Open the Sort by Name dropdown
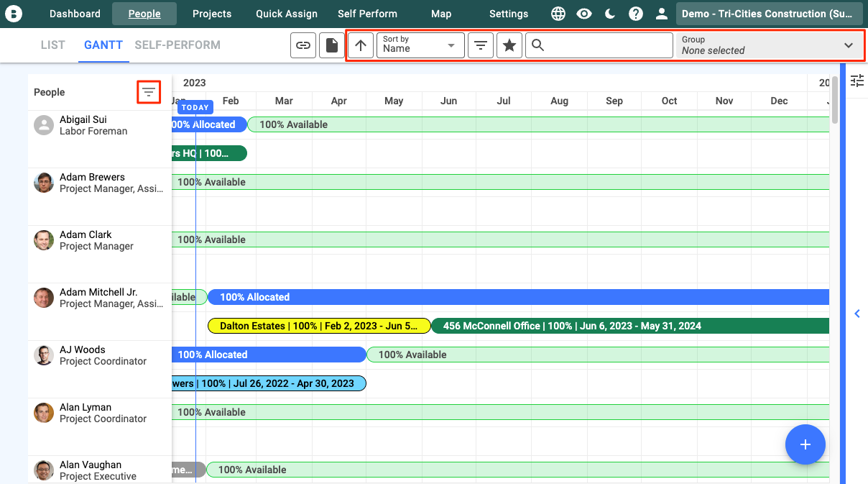The width and height of the screenshot is (868, 484). point(420,45)
